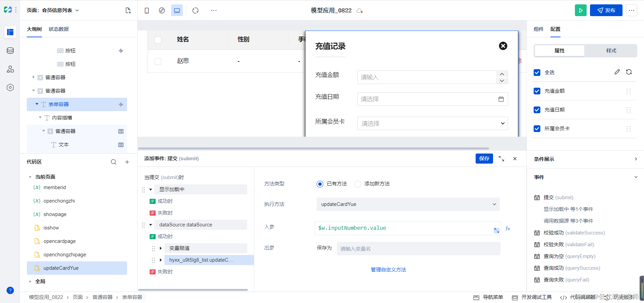Open 导航菜单 in the status bar

[x=488, y=297]
